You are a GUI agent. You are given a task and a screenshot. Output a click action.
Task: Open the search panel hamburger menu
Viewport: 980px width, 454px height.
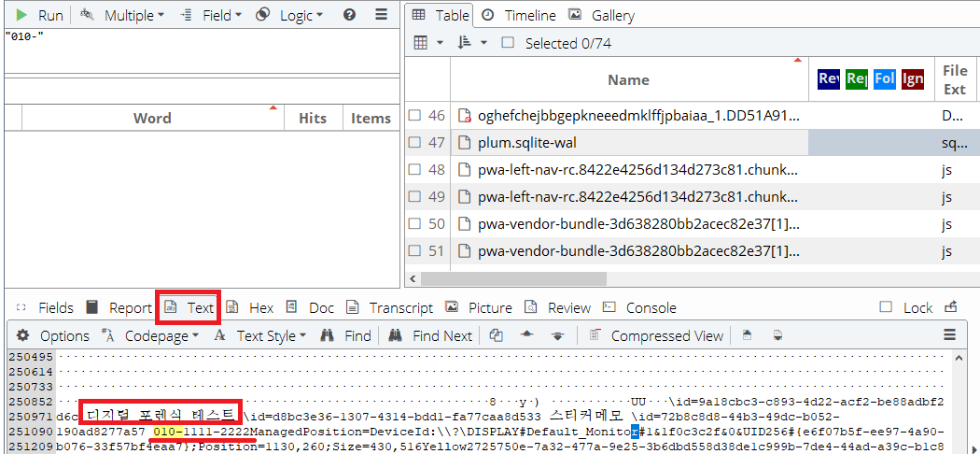point(381,15)
